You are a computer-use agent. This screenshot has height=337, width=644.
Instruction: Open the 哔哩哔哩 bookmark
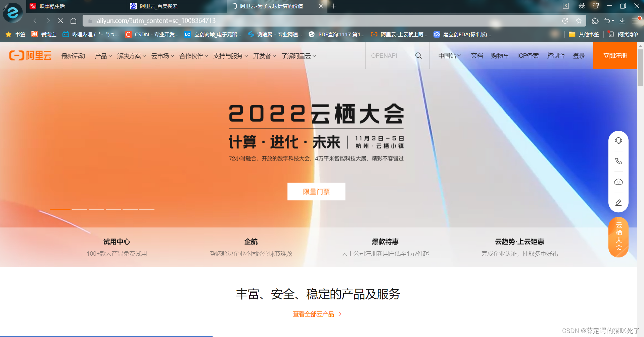91,34
